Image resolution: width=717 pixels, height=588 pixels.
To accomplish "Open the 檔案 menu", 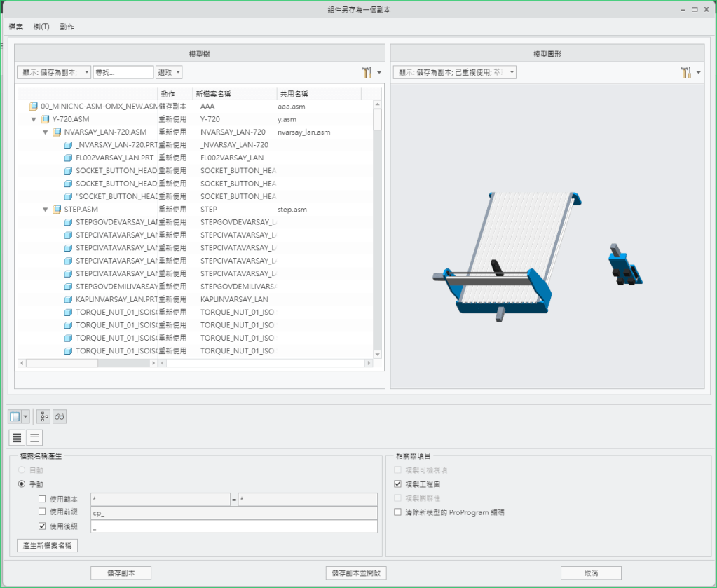I will 15,27.
